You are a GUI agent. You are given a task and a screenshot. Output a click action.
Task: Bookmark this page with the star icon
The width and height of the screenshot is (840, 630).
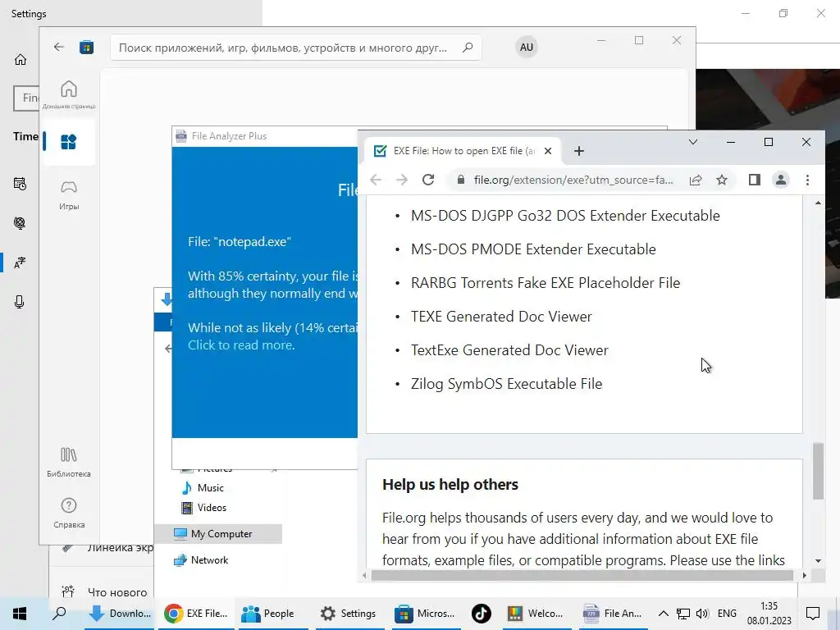(x=722, y=180)
